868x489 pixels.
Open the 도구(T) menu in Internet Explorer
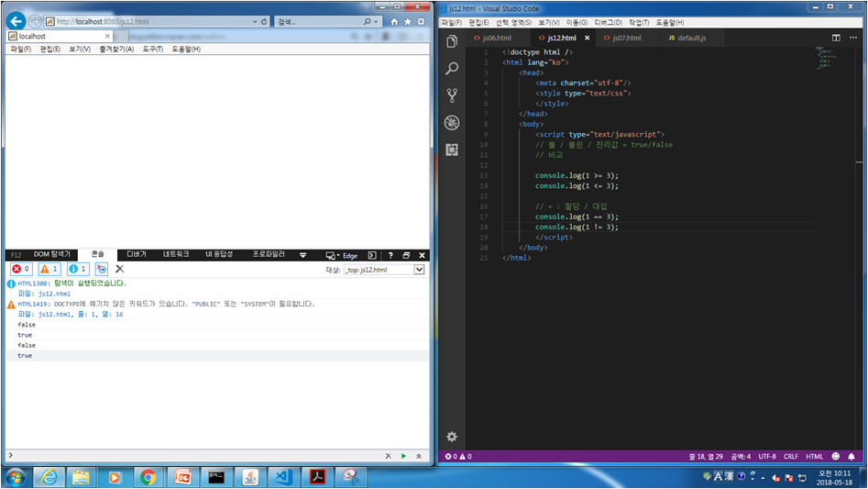tap(153, 49)
